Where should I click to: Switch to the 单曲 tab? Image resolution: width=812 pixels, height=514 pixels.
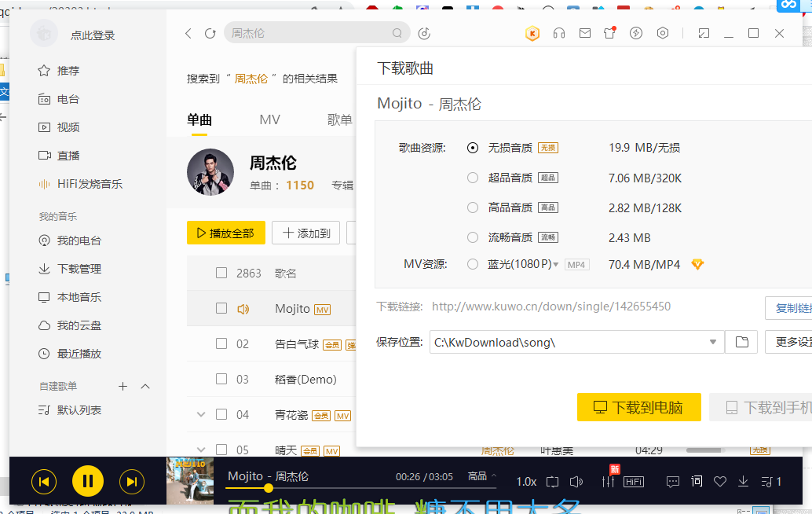199,120
